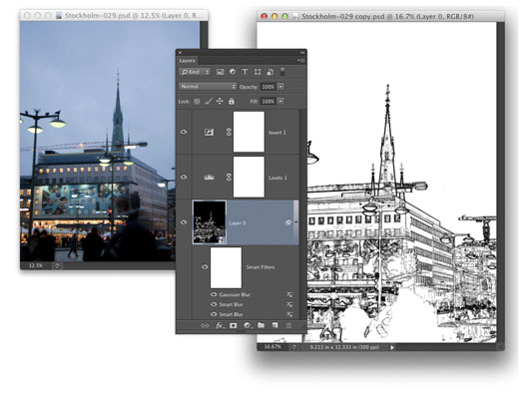
Task: Open the Fill slider dropdown arrow
Action: [x=280, y=101]
